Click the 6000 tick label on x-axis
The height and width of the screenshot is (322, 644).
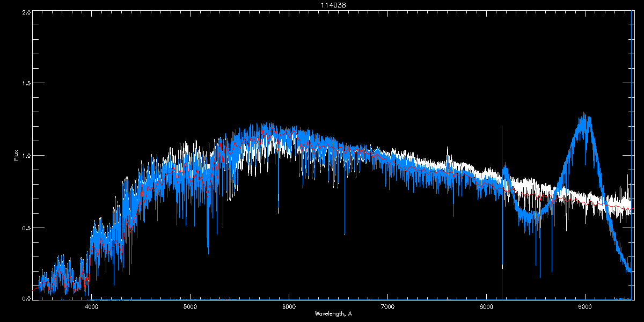[x=289, y=307]
